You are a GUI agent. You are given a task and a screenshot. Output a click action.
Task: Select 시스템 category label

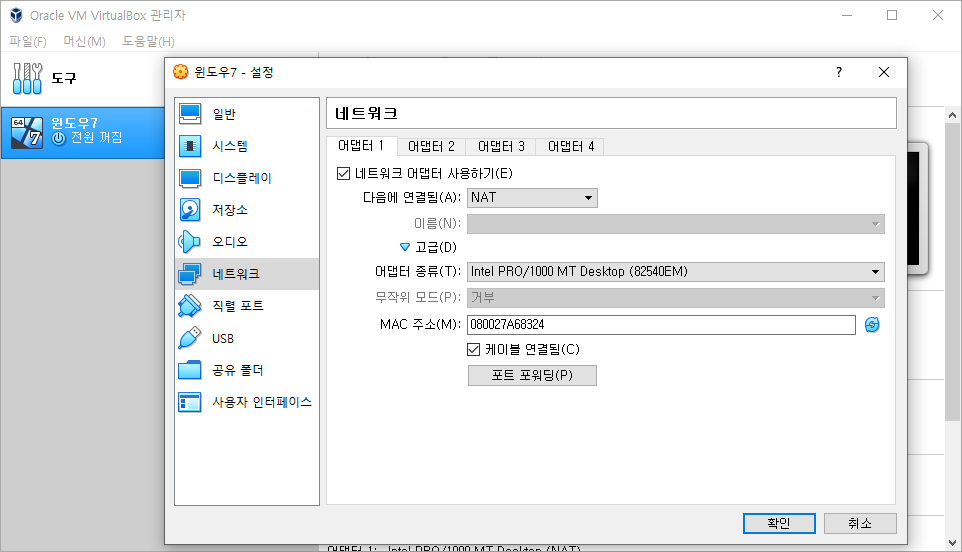[230, 146]
